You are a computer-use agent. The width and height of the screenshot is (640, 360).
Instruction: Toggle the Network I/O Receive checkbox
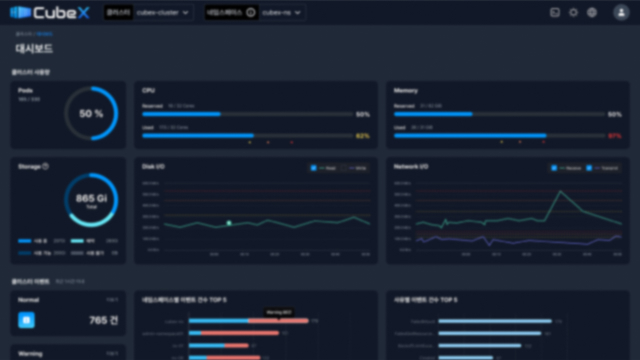tap(554, 168)
